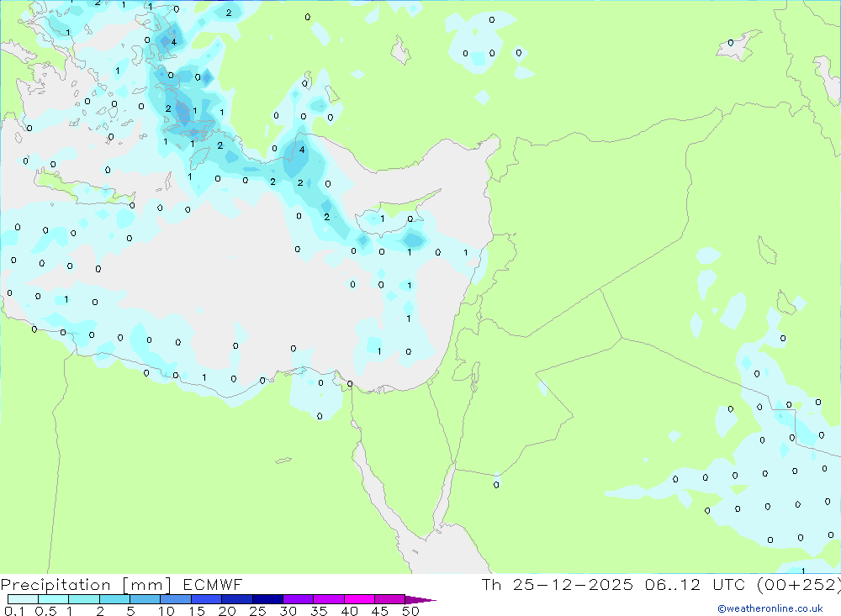The image size is (841, 616).
Task: Click the legend swatch between 1 and 2
Action: pyautogui.click(x=84, y=599)
